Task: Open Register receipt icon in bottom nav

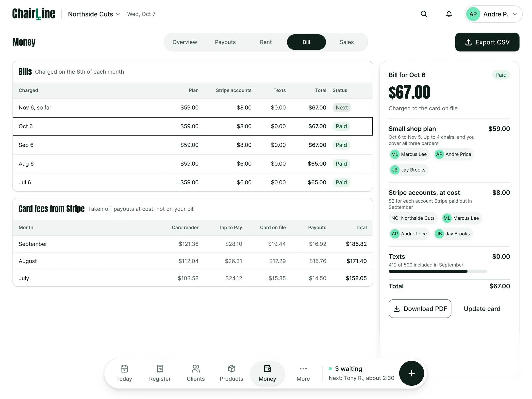Action: (160, 368)
